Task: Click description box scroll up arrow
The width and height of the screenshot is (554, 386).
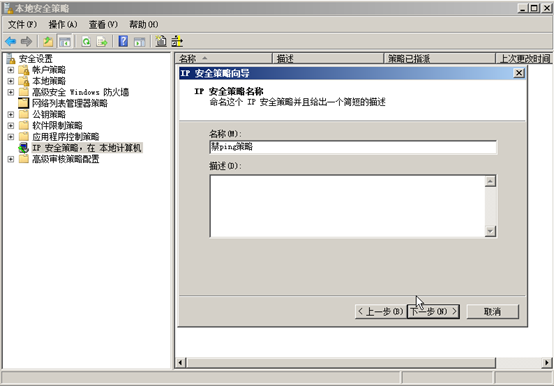Action: point(490,182)
